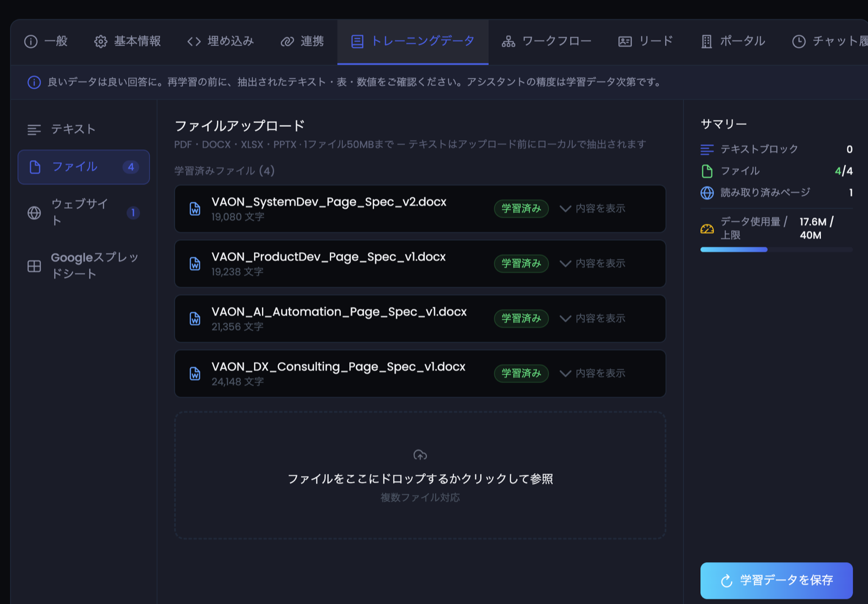Screen dimensions: 868x604
Task: Click 学習済み badge on VAON_SystemDev_Page_Spec_v2.docx
Action: coord(521,209)
